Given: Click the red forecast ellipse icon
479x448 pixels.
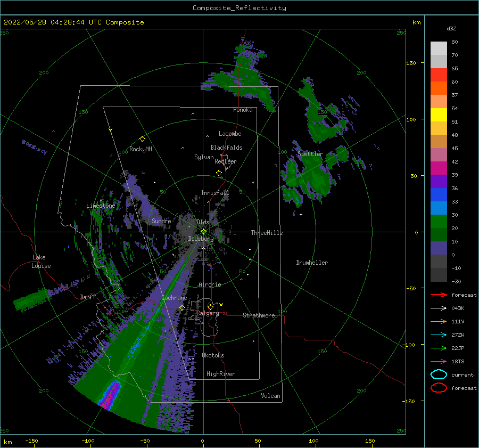Looking at the screenshot, I should click(x=439, y=388).
